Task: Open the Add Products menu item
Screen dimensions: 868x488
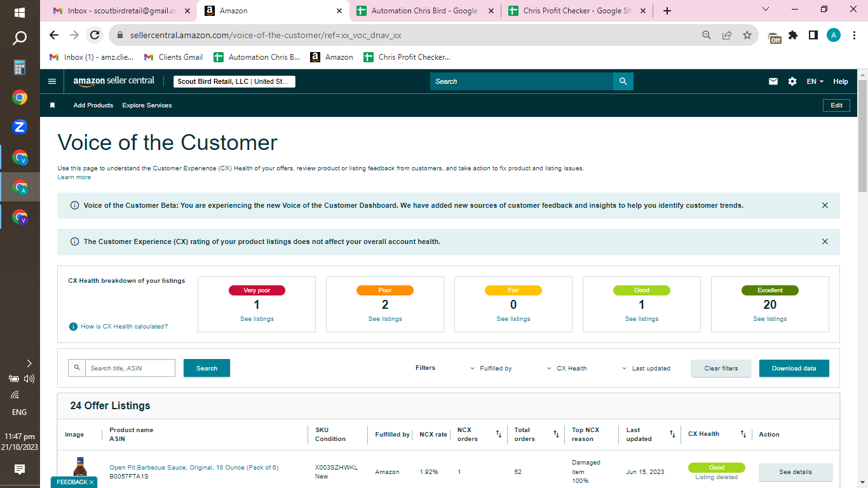Action: pyautogui.click(x=93, y=105)
